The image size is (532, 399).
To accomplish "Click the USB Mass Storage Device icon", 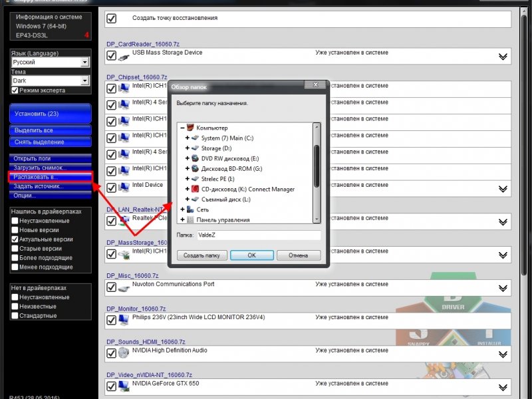I will [124, 57].
